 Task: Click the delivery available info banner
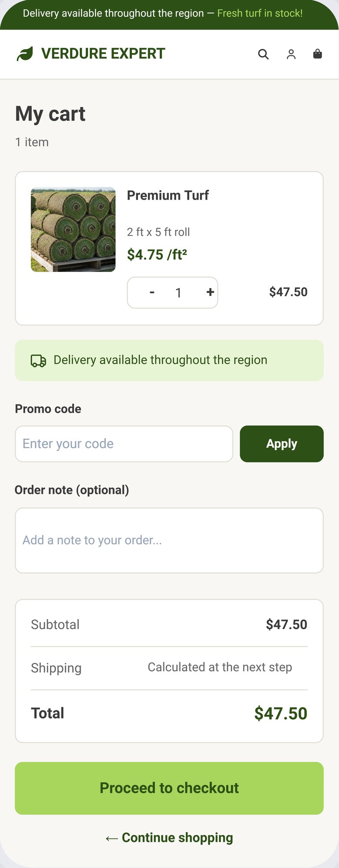tap(169, 361)
